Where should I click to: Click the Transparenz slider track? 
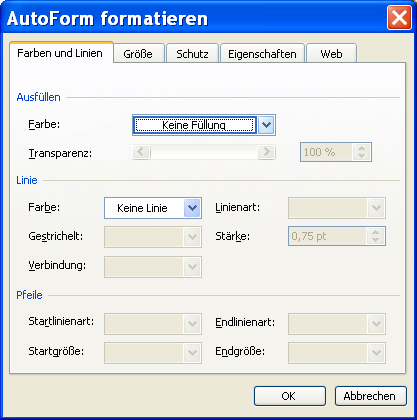[x=204, y=152]
